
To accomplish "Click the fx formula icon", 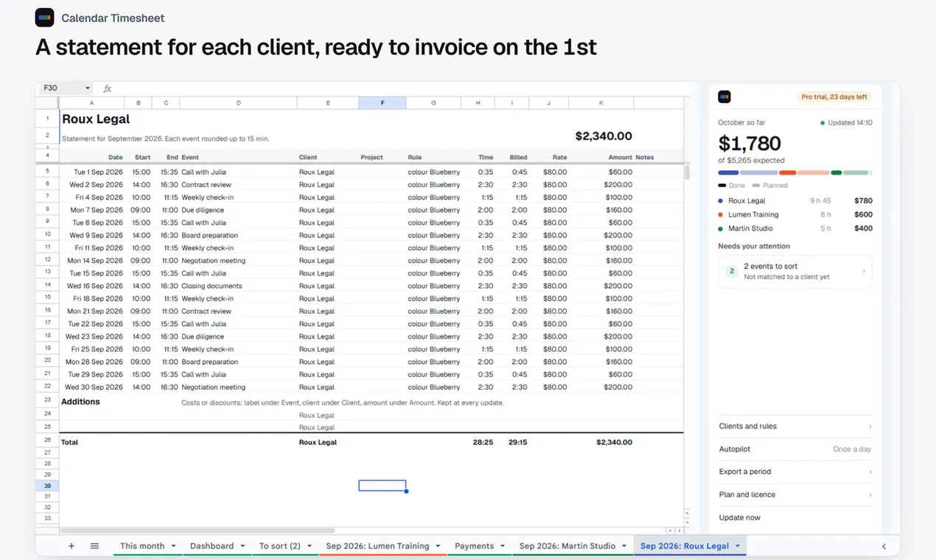I will [x=108, y=88].
